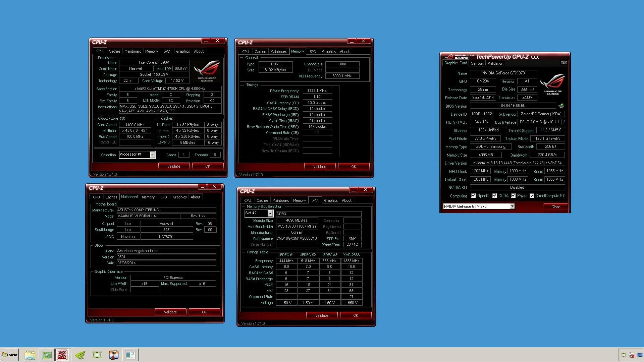Click the network disconnected tray icon
644x362 pixels.
(x=632, y=355)
